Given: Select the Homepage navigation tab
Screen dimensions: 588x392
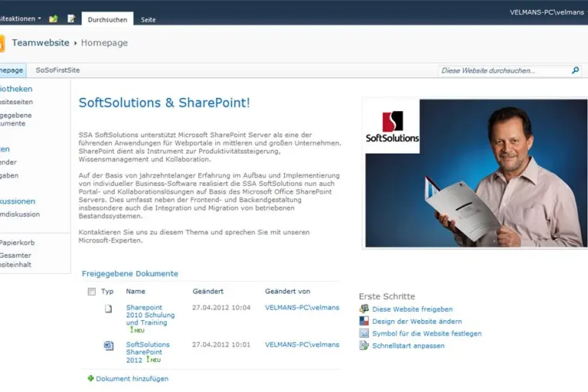Looking at the screenshot, I should 12,70.
